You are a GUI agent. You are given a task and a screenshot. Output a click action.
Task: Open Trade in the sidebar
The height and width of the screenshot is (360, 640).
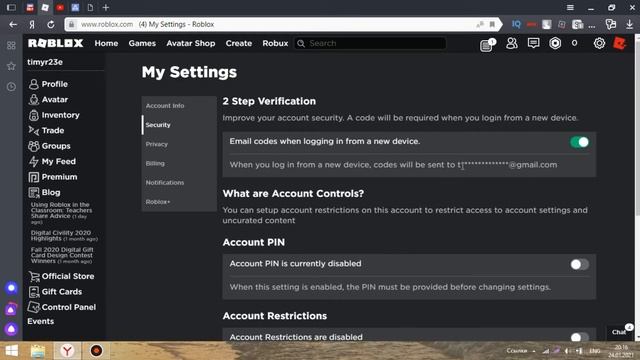point(46,130)
